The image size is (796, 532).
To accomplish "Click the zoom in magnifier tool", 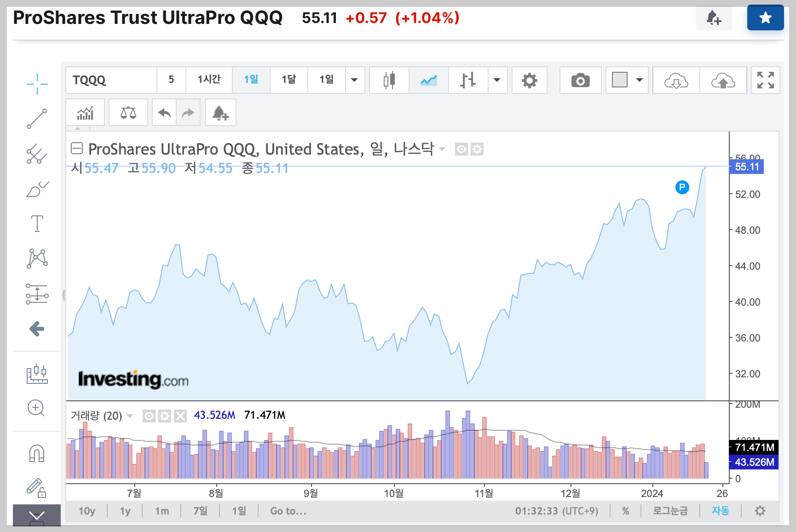I will (37, 408).
